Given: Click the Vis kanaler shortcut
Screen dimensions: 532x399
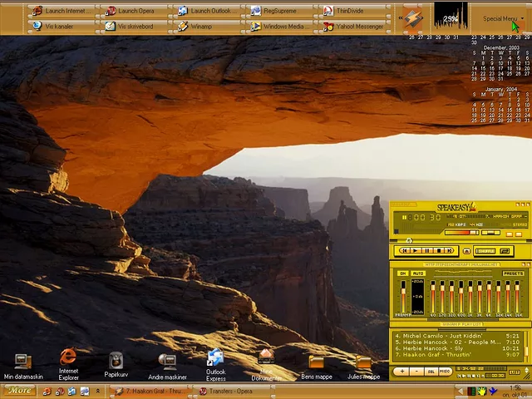Looking at the screenshot, I should (63, 26).
